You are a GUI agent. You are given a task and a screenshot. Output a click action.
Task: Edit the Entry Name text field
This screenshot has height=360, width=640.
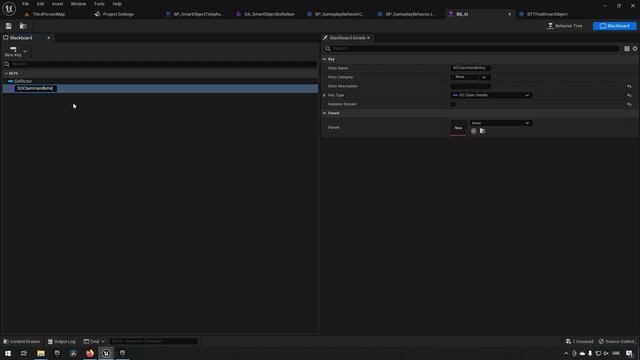(471, 68)
